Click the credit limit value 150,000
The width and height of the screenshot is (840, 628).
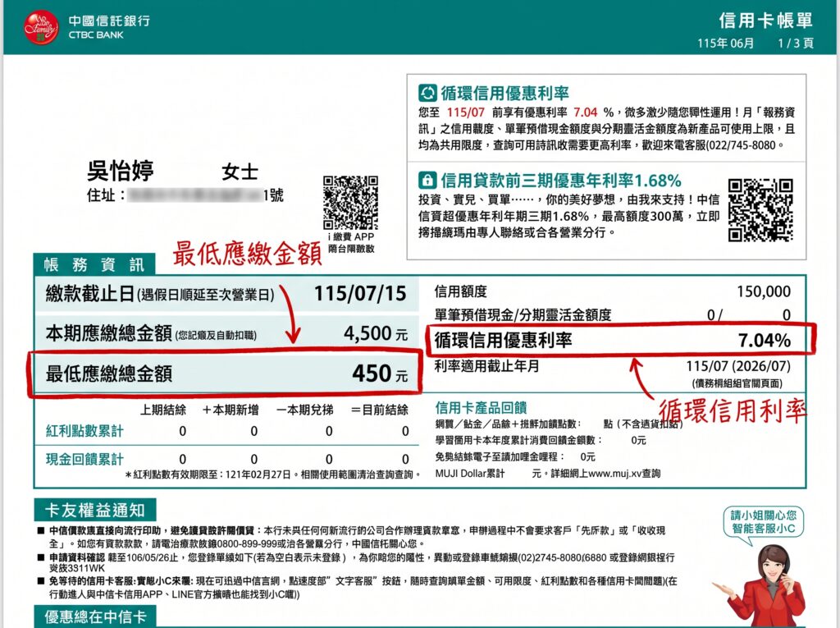pyautogui.click(x=764, y=291)
